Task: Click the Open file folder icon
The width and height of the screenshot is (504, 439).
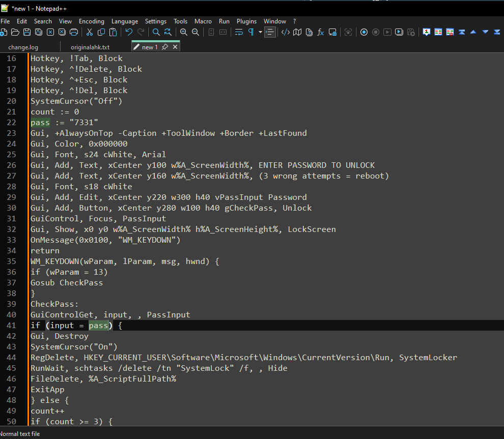Action: click(x=15, y=32)
